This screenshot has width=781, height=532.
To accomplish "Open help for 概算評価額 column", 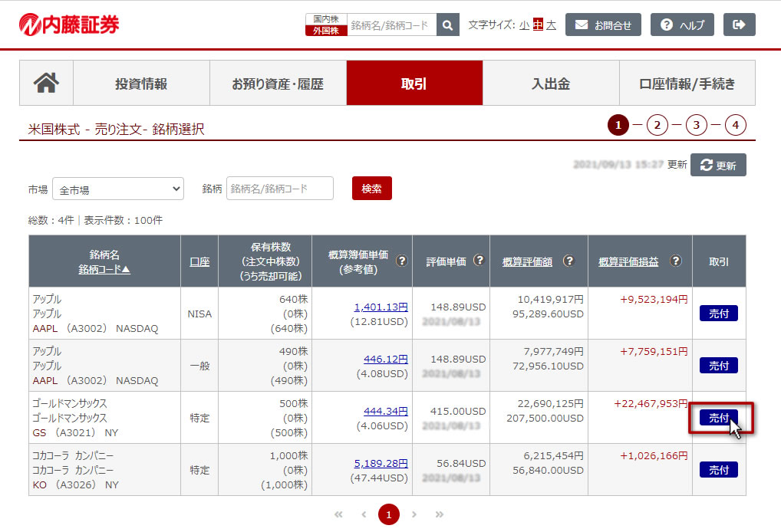I will coord(568,261).
